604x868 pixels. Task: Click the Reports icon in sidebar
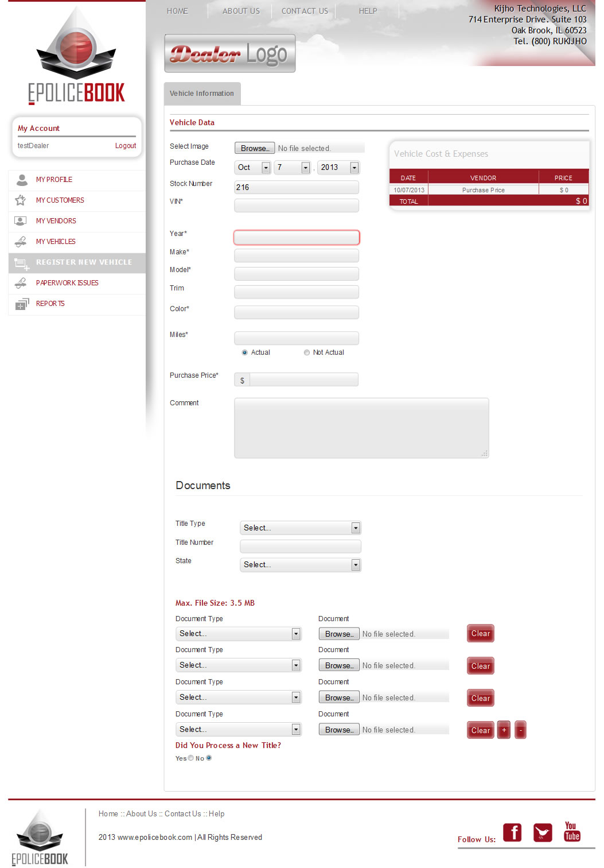pos(21,304)
